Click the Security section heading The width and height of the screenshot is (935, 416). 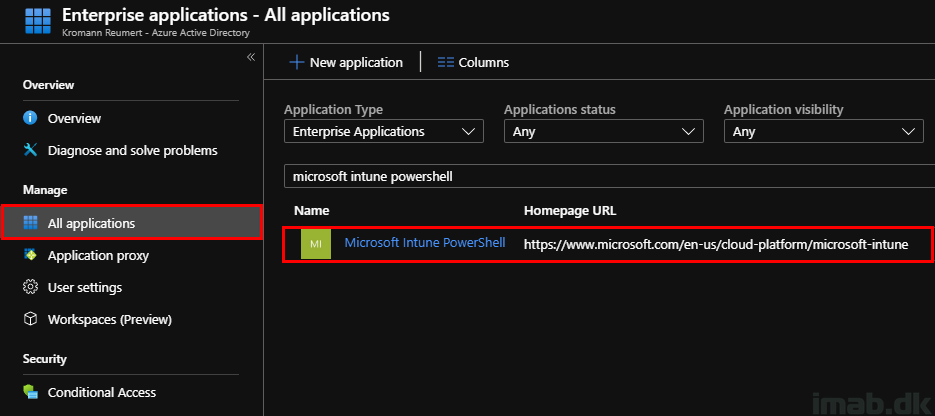tap(45, 359)
